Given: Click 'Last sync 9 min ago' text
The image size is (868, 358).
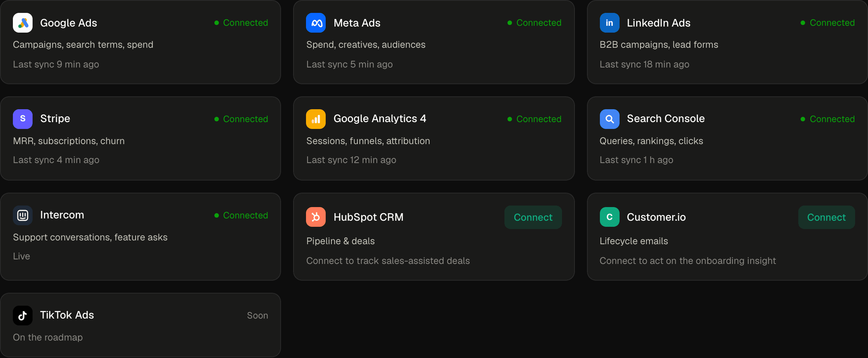Looking at the screenshot, I should pyautogui.click(x=56, y=64).
